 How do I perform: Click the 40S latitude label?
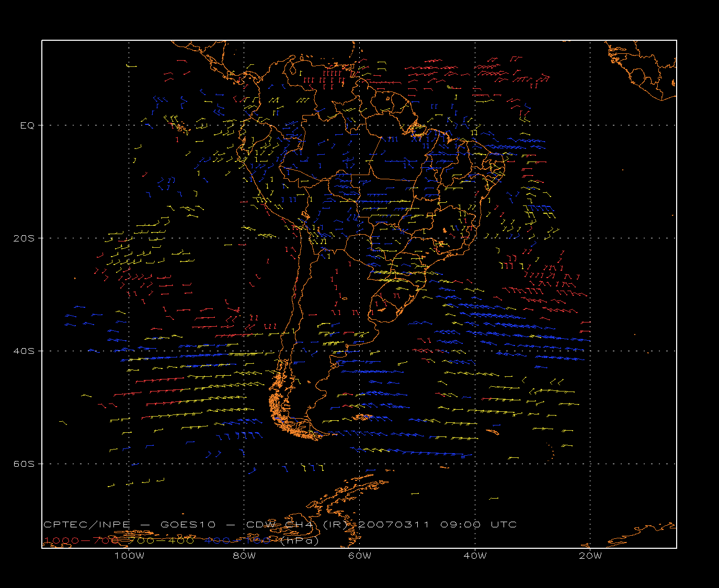point(24,351)
